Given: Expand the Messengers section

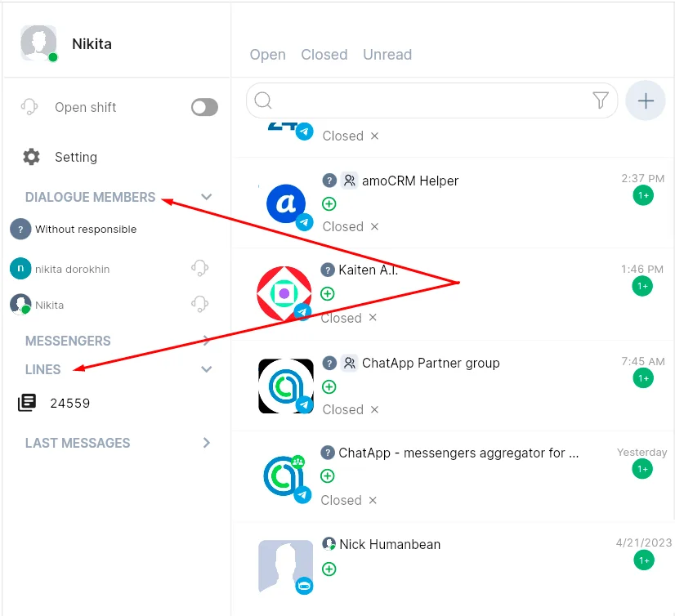Looking at the screenshot, I should click(x=206, y=341).
